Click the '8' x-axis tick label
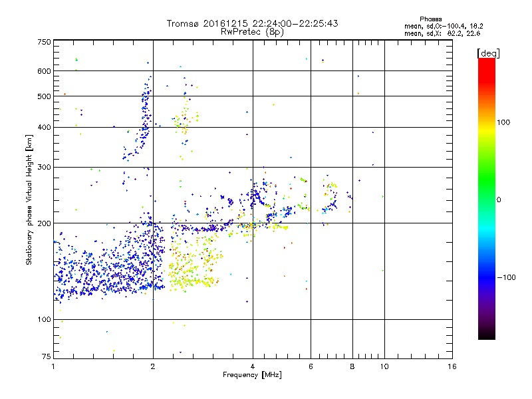The height and width of the screenshot is (399, 532). [352, 366]
